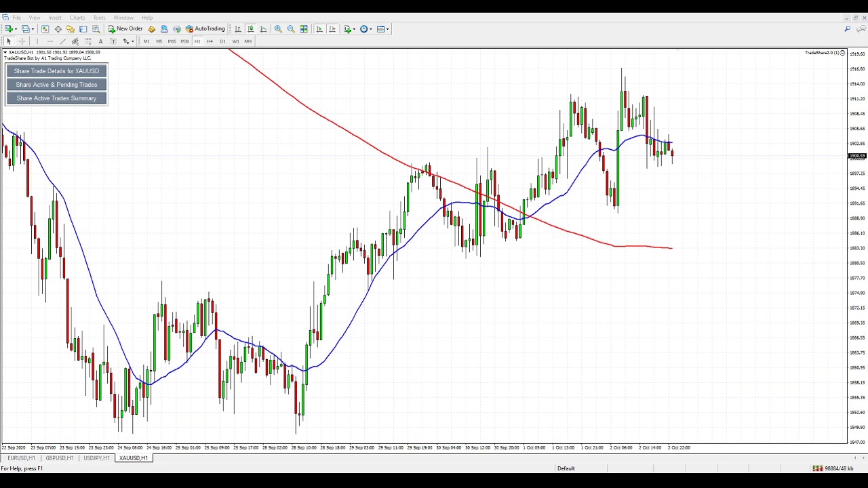Tile chart windows with the grid icon
The height and width of the screenshot is (488, 868).
[304, 28]
